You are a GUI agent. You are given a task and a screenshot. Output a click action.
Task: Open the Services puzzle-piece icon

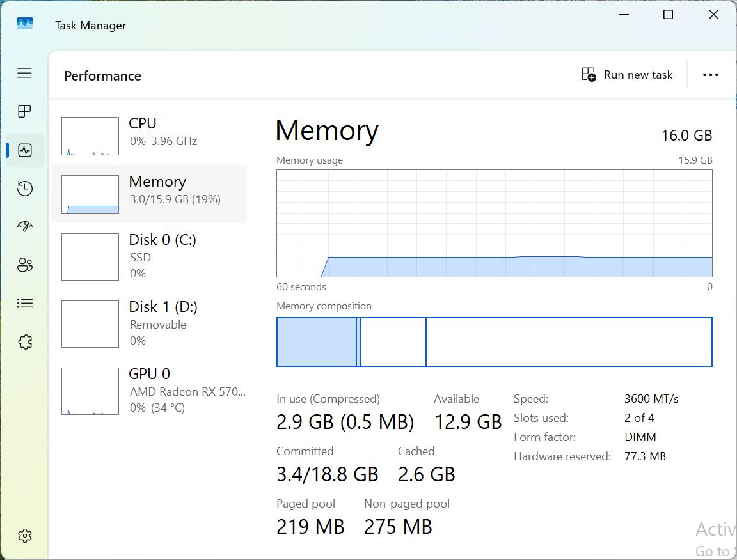tap(24, 342)
